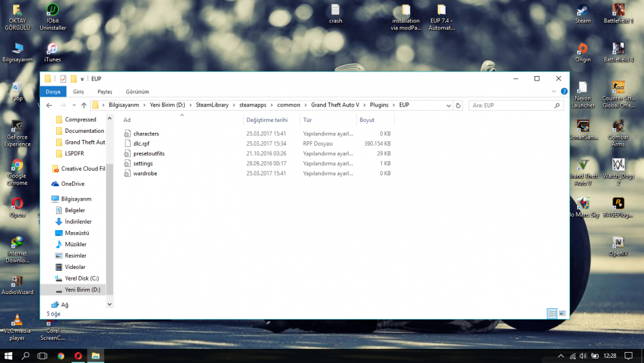The image size is (644, 363).
Task: Open the address bar history dropdown
Action: [448, 105]
